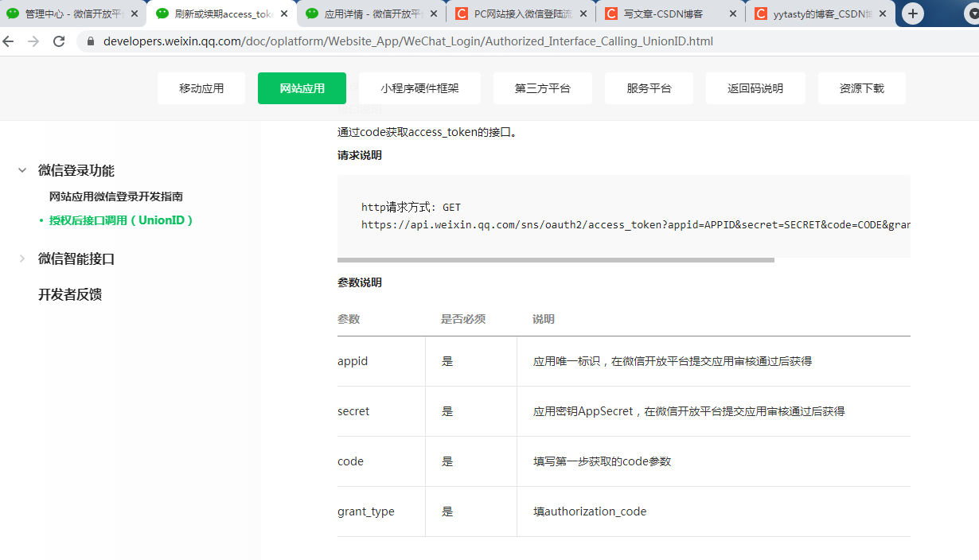Click the horizontal scrollbar under the code block

pos(557,259)
